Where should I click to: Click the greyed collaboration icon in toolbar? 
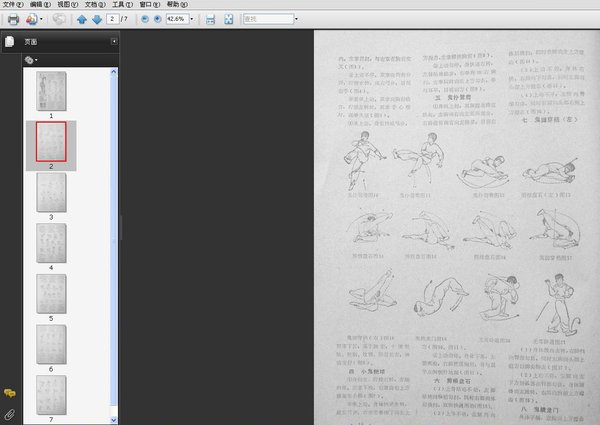pyautogui.click(x=59, y=19)
